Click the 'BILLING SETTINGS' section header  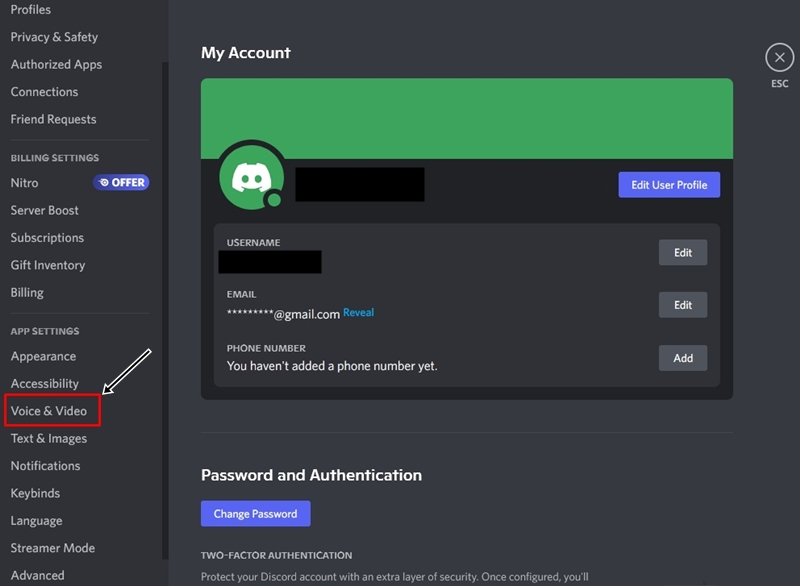click(x=55, y=158)
